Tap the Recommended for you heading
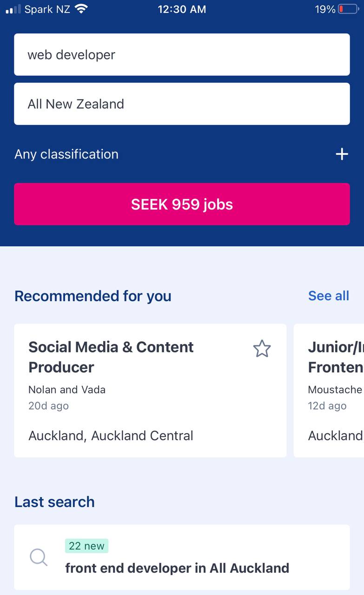The width and height of the screenshot is (364, 595). 93,296
